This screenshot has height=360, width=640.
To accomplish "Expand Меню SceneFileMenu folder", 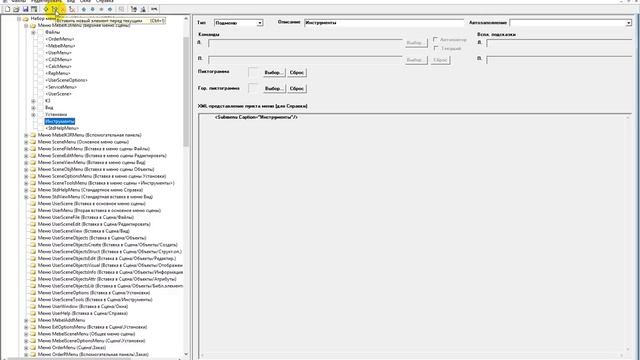I will 26,149.
